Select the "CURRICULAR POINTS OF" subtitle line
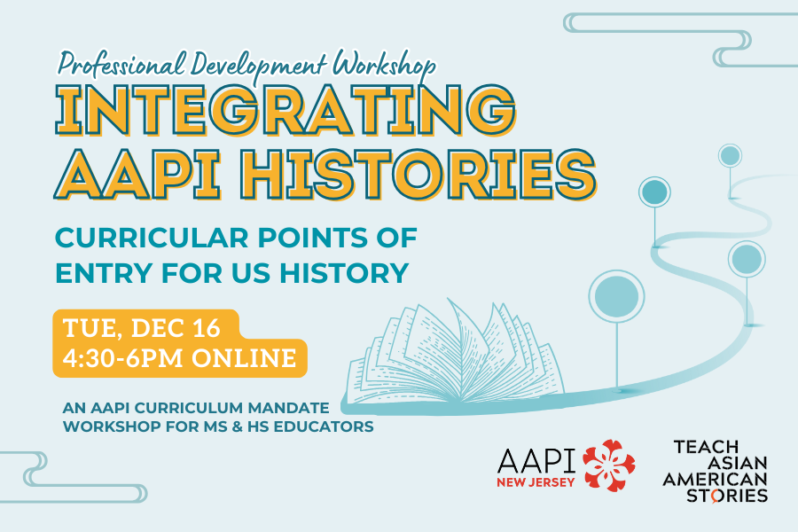 235,237
